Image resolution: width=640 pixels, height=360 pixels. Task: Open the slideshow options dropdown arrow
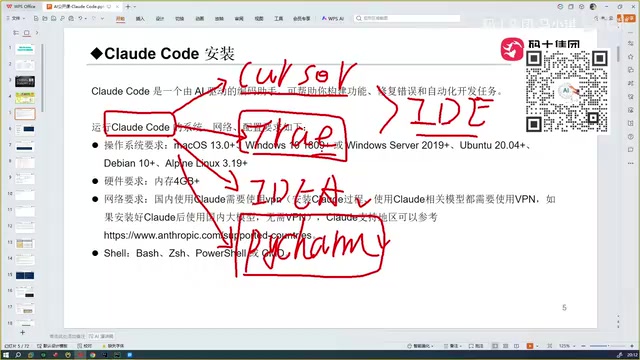point(536,346)
